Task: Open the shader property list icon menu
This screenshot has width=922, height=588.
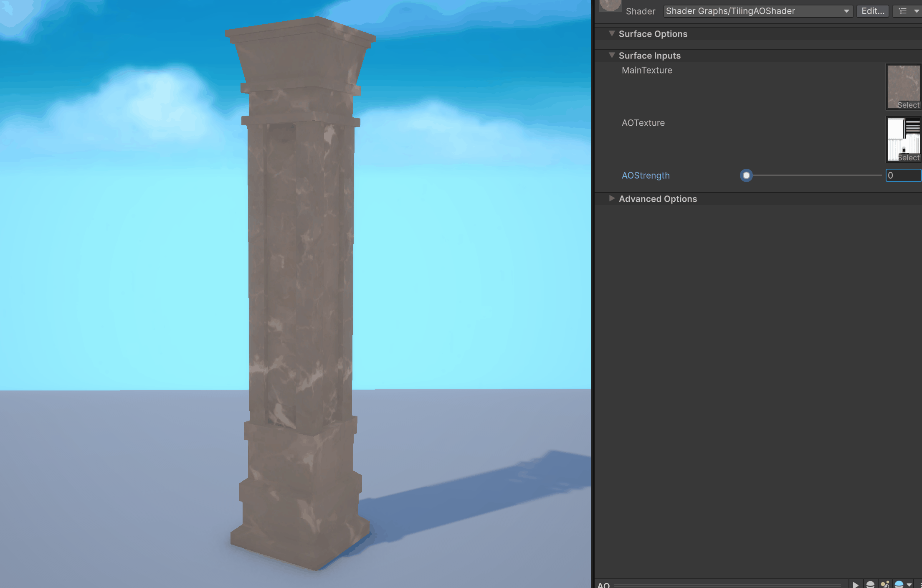Action: point(903,11)
